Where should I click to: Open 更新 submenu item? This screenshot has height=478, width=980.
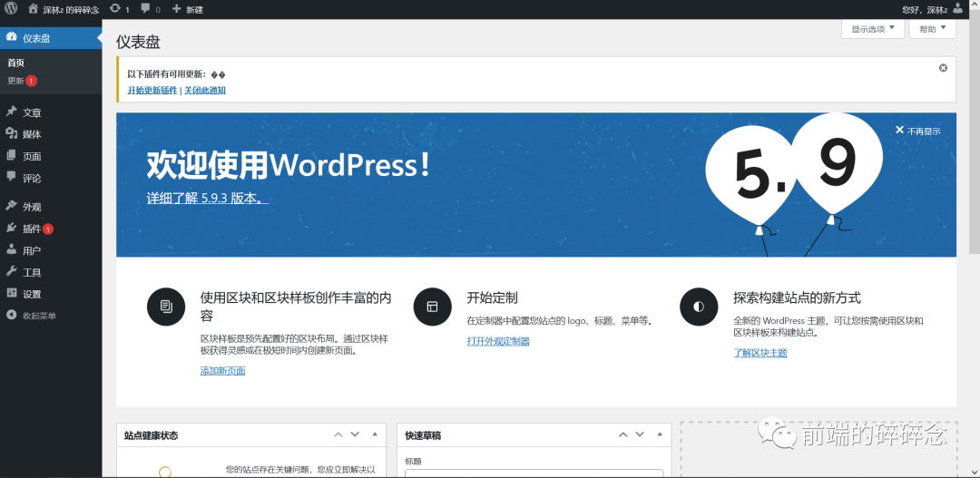point(16,81)
